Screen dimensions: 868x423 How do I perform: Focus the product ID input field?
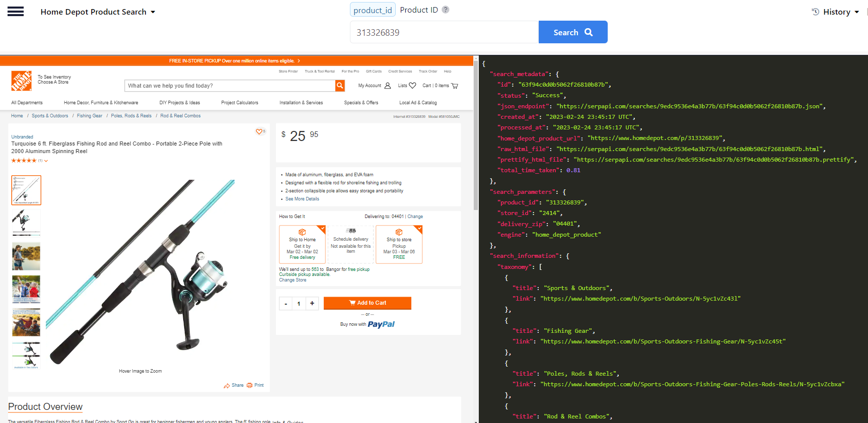point(444,32)
